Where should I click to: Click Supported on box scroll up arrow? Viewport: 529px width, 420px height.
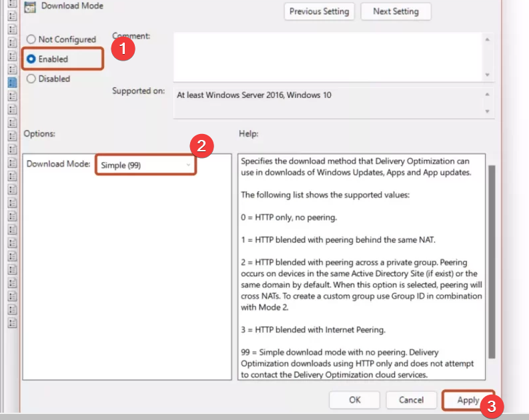pyautogui.click(x=487, y=95)
